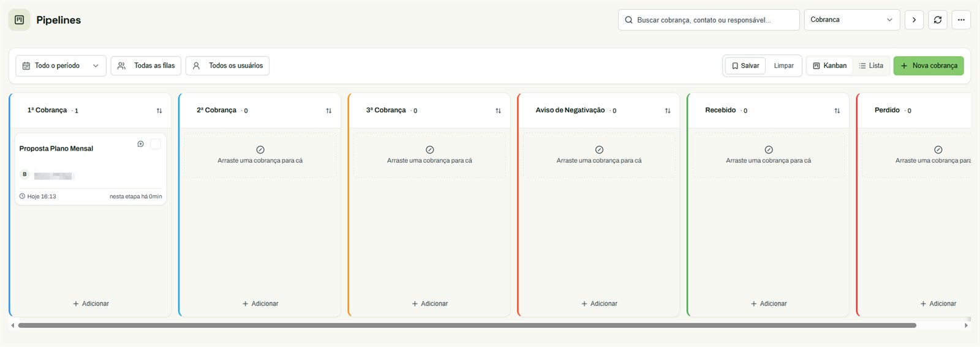This screenshot has height=347, width=980.
Task: Click the Recebido column title
Action: click(720, 110)
